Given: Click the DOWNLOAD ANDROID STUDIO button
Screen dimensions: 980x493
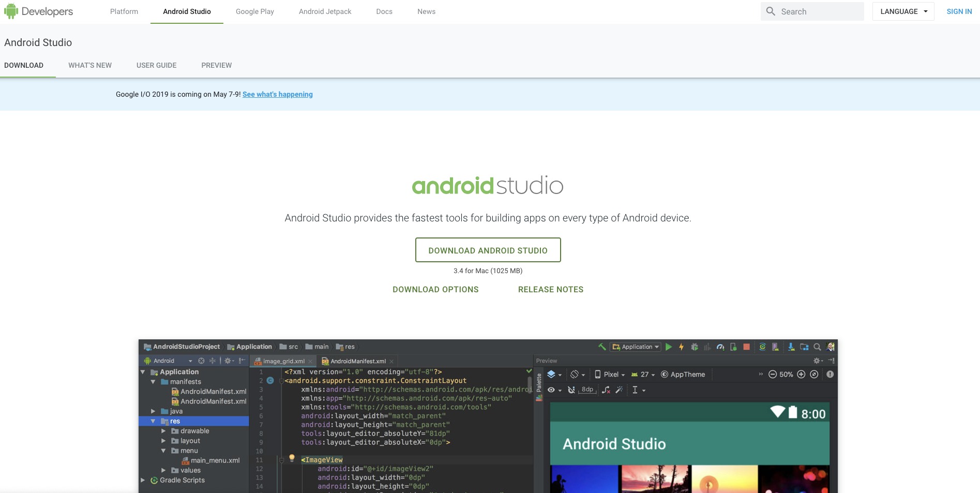Looking at the screenshot, I should pyautogui.click(x=488, y=250).
